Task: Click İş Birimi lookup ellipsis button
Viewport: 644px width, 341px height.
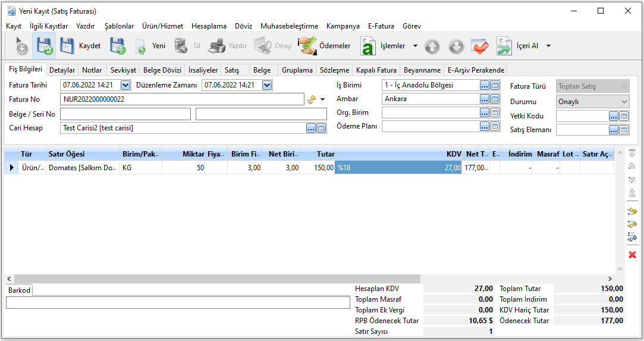Action: tap(485, 86)
